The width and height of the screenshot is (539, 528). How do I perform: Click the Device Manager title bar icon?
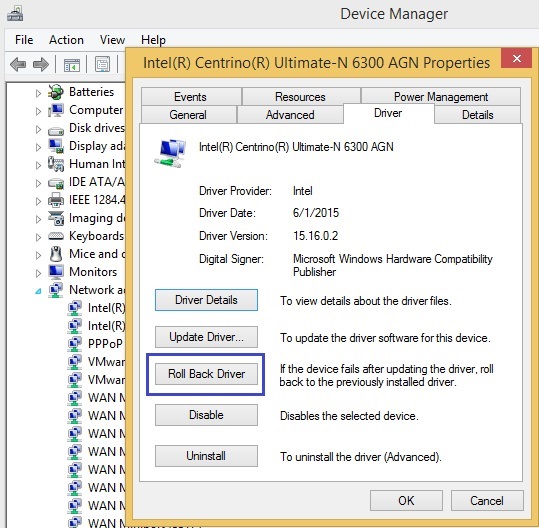[x=15, y=14]
